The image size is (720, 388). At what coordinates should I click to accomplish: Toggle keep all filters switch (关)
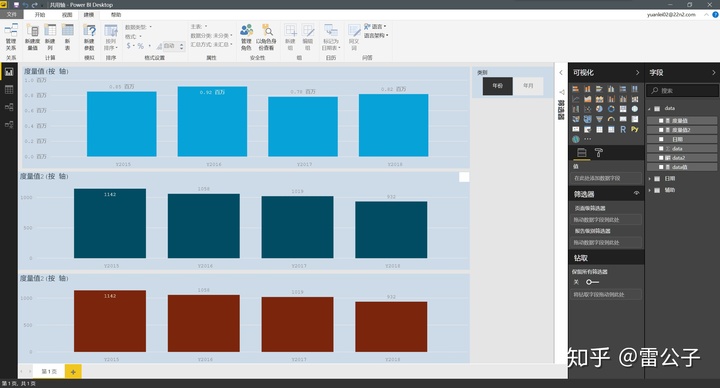pyautogui.click(x=592, y=282)
